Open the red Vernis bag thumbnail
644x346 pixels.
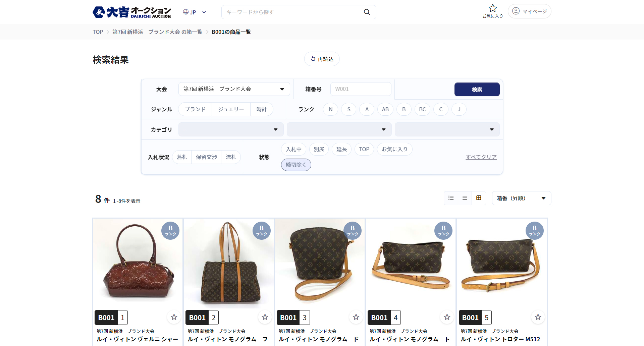coord(138,264)
